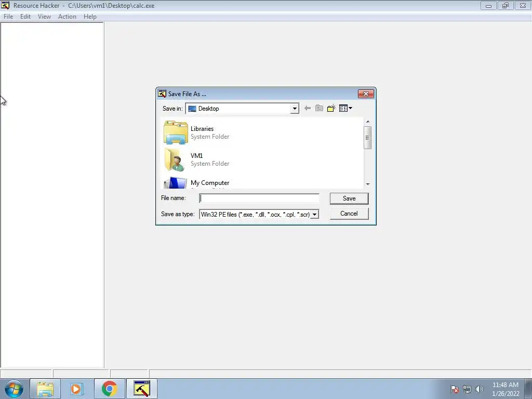Click the Libraries label text
This screenshot has height=399, width=532.
202,129
